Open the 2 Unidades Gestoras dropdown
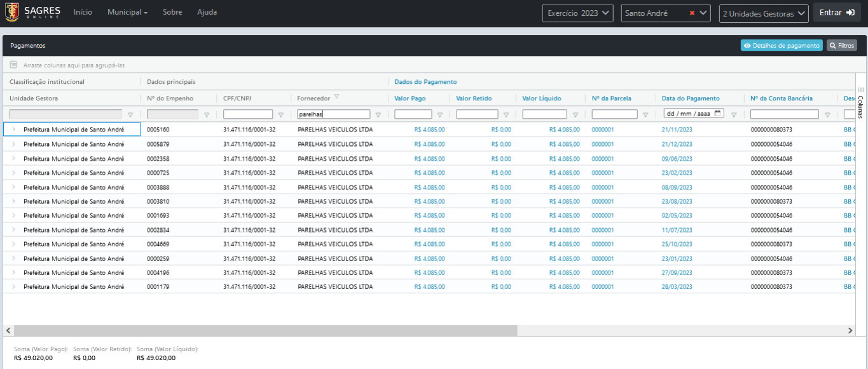Viewport: 868px width, 369px height. point(763,13)
